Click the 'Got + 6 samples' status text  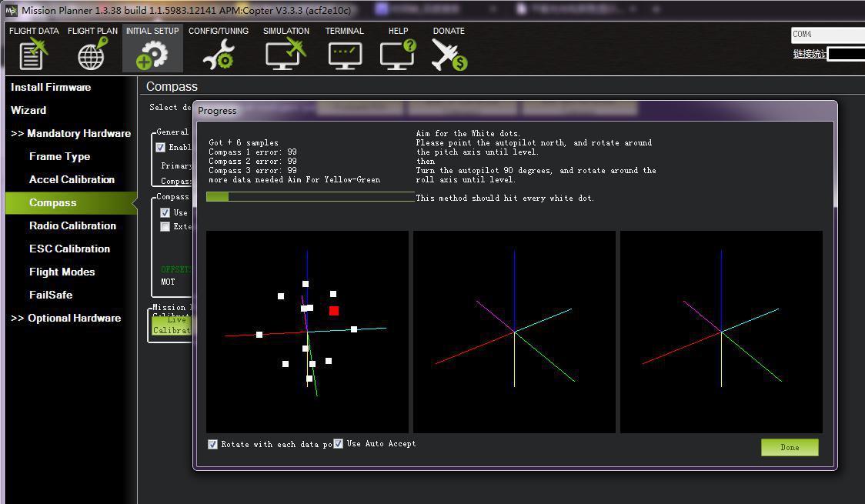pyautogui.click(x=243, y=143)
